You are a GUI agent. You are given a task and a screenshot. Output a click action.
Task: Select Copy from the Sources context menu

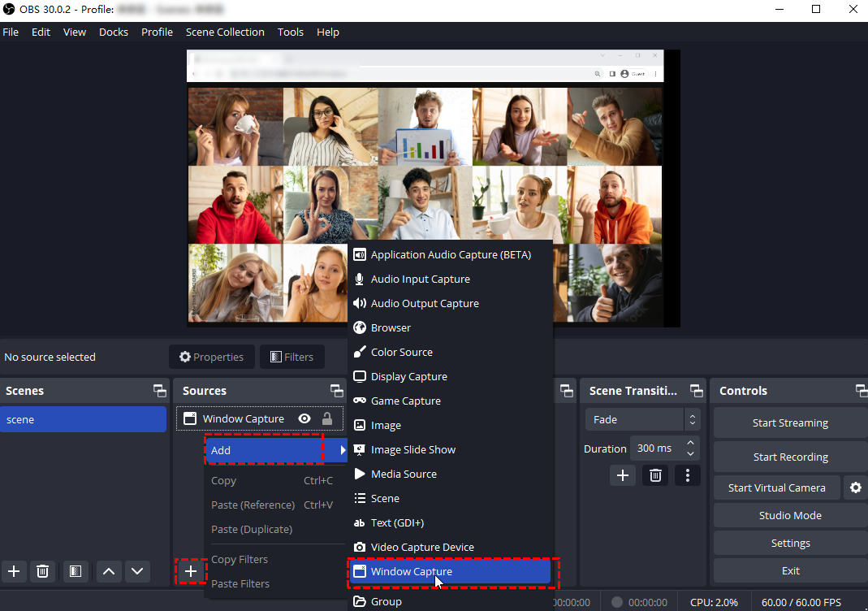224,480
